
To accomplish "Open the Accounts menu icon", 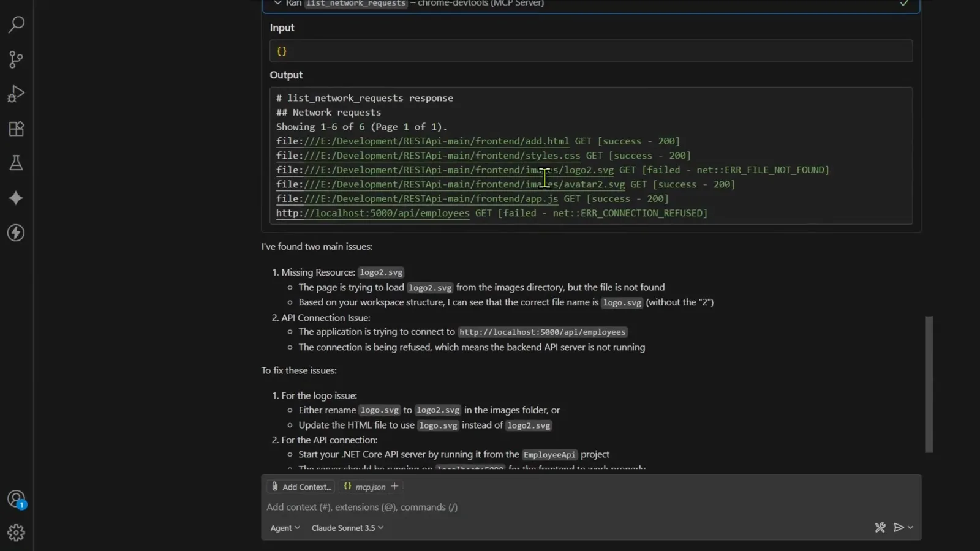I will [16, 499].
